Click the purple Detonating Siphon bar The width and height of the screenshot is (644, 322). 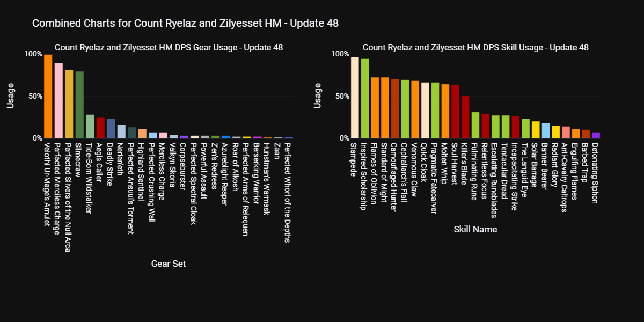[596, 135]
